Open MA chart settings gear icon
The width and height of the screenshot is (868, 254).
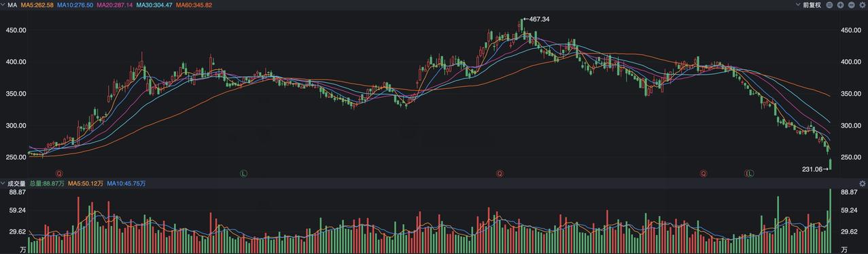click(863, 5)
